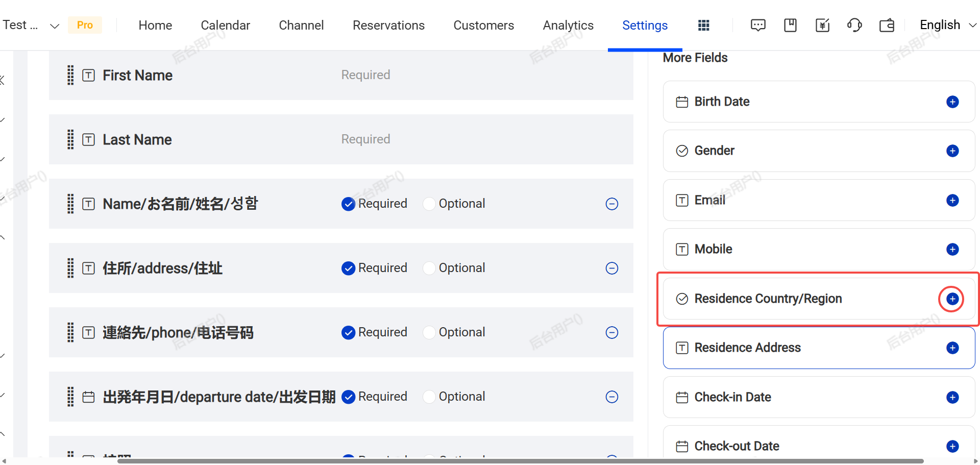Remove the departure date field

point(612,397)
